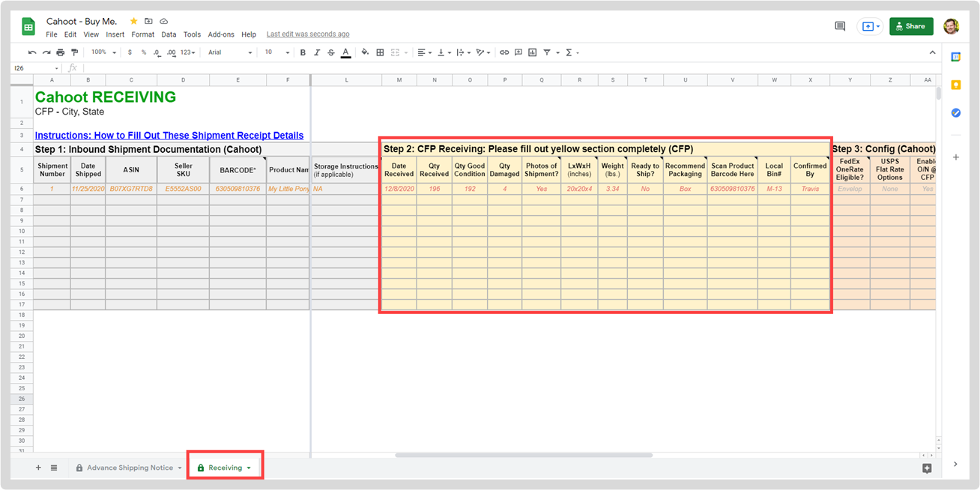Viewport: 980px width, 490px height.
Task: Print the spreadsheet
Action: click(61, 52)
